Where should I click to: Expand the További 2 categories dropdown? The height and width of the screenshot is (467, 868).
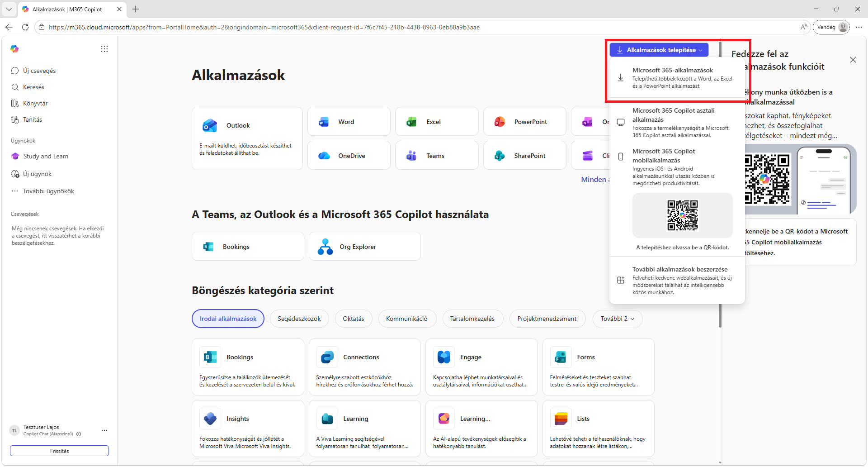[x=618, y=319]
